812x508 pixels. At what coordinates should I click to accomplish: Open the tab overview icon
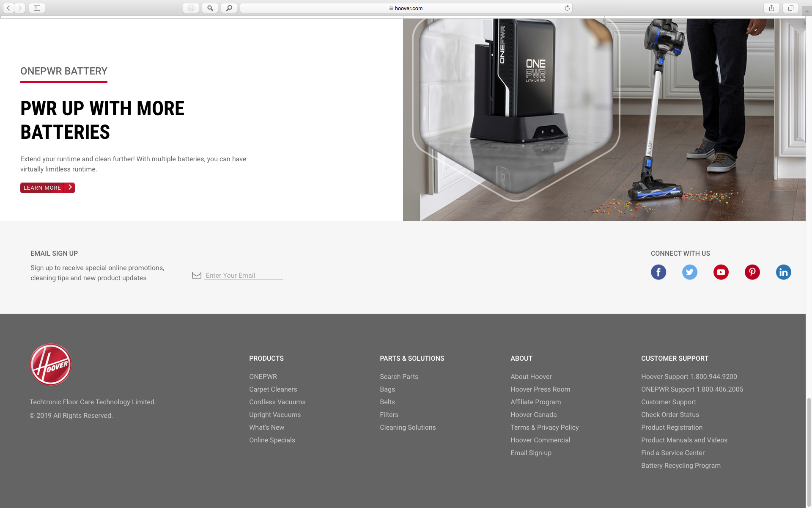(x=790, y=8)
